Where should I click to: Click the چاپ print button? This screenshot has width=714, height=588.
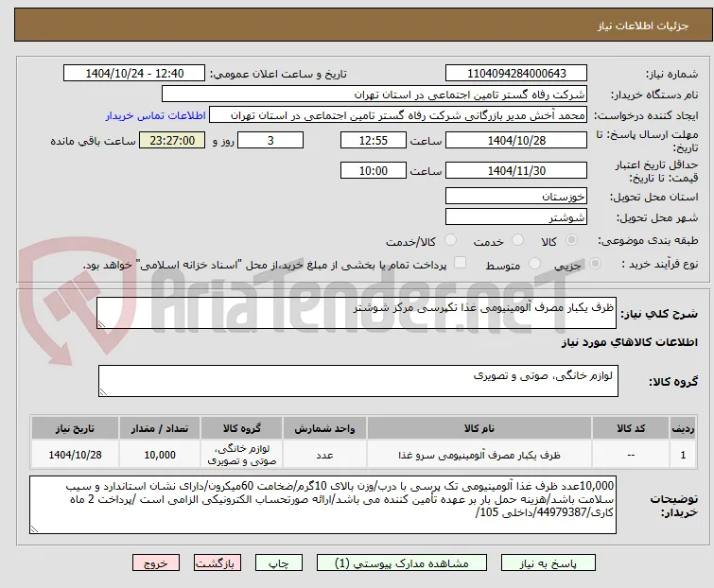click(x=279, y=563)
